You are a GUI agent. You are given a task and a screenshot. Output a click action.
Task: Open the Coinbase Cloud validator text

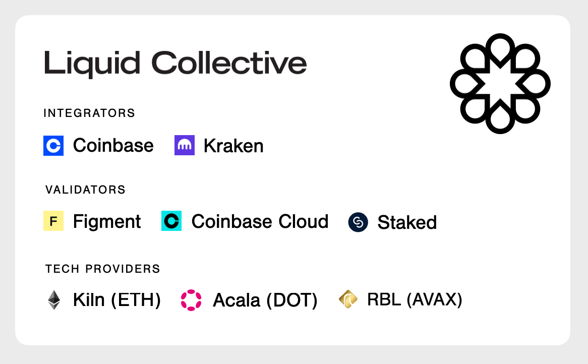(x=260, y=221)
